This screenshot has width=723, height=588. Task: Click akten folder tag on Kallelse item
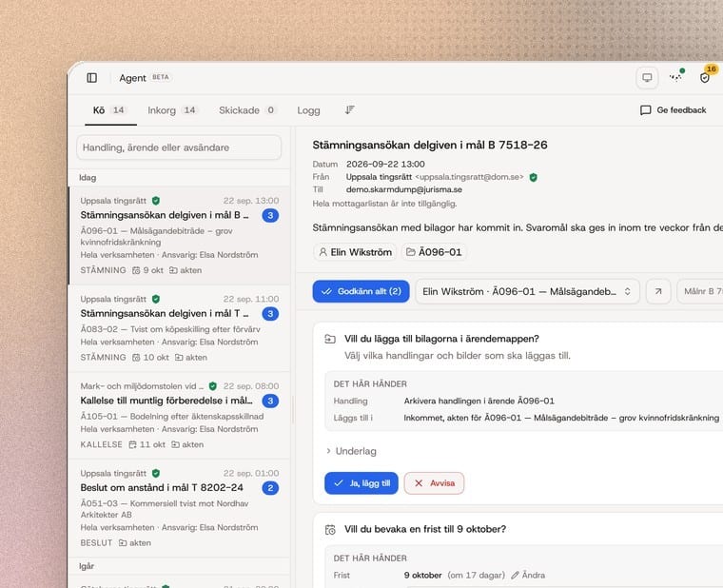tap(187, 444)
